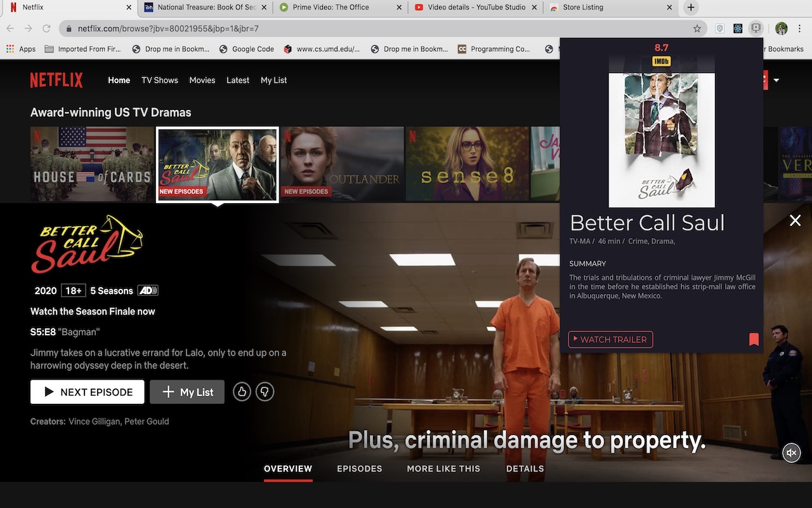This screenshot has height=508, width=812.
Task: Open Programming Co... bookmark
Action: [494, 49]
